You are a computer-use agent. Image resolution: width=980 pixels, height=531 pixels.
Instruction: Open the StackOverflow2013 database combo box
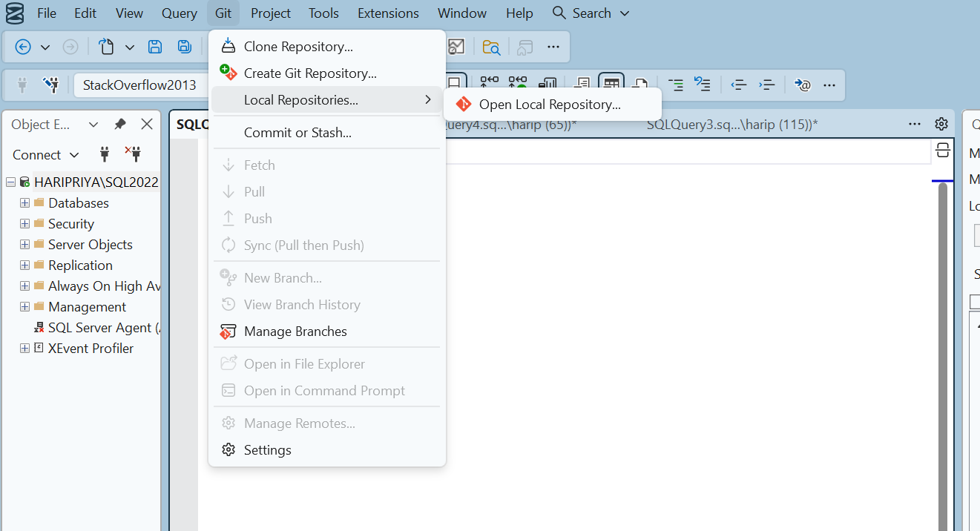tap(139, 85)
